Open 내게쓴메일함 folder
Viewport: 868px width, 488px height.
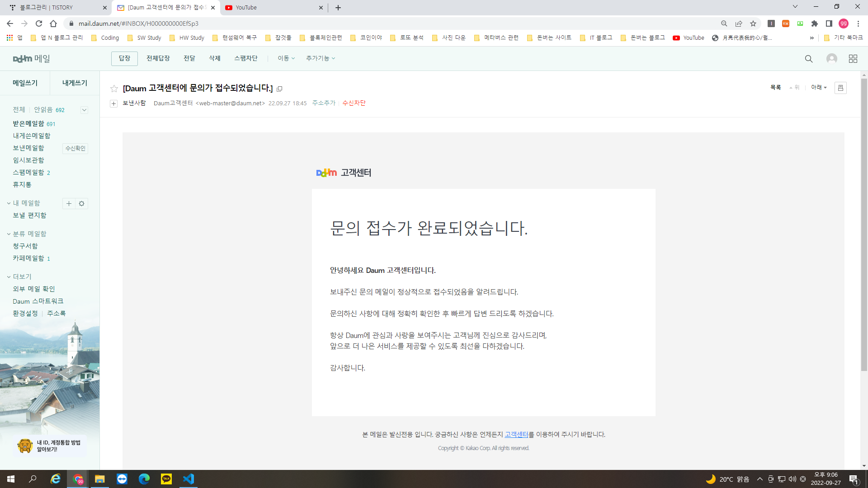coord(32,136)
